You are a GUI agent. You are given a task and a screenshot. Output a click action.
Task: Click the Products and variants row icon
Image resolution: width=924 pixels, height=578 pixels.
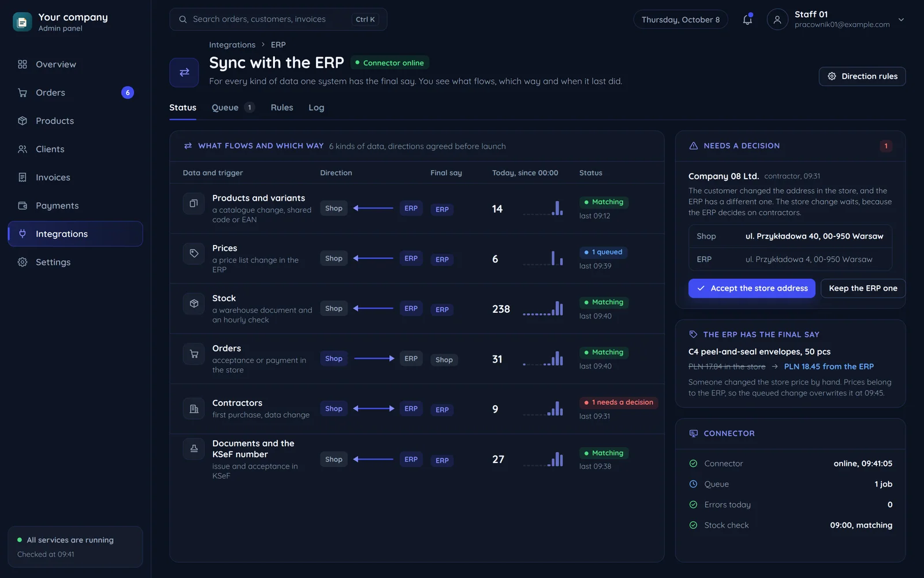(194, 203)
